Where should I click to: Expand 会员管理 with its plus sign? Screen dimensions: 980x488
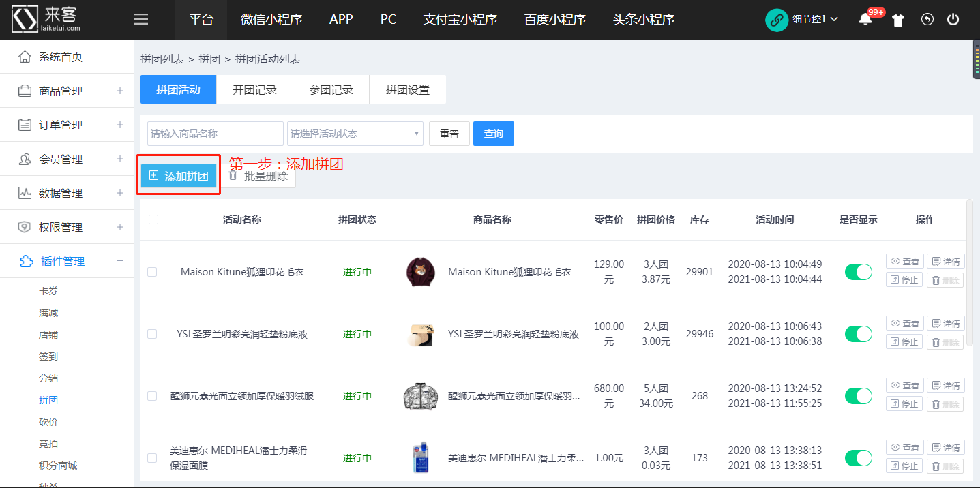click(120, 159)
